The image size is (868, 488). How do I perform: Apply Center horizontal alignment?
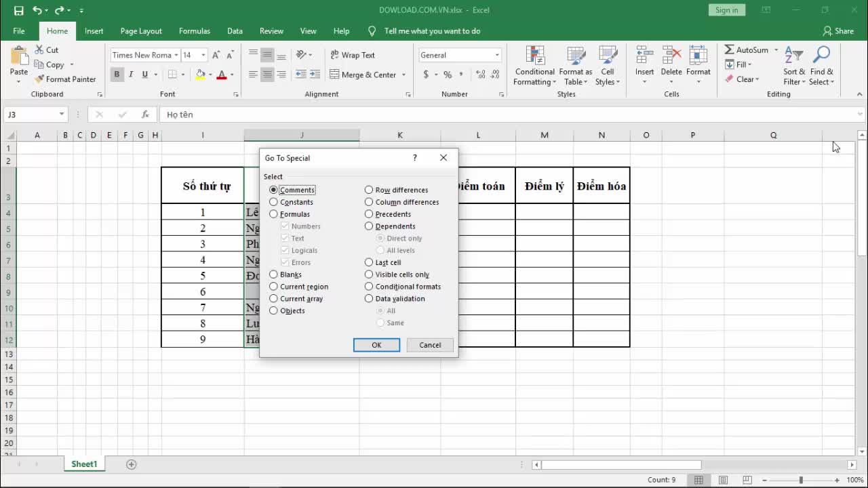267,75
